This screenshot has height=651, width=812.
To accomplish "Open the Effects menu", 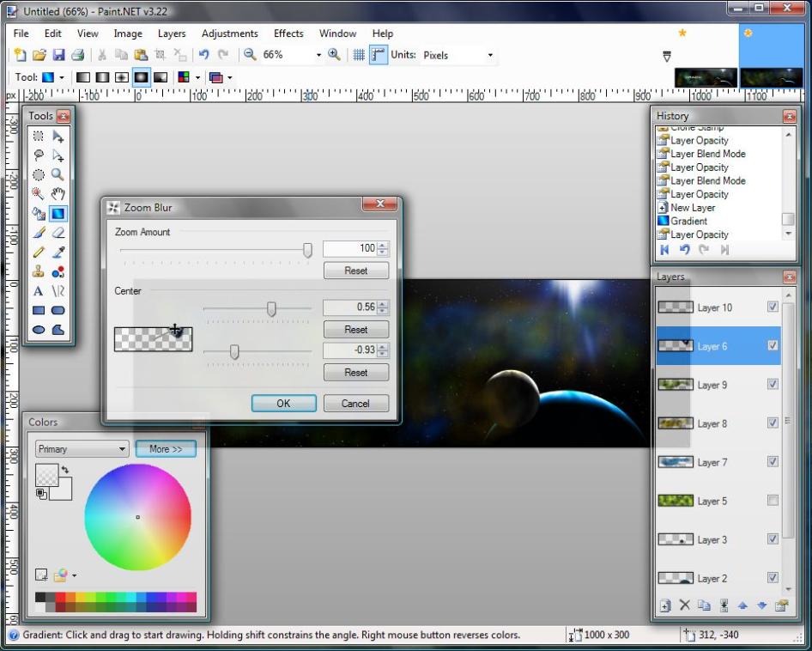I will 288,33.
